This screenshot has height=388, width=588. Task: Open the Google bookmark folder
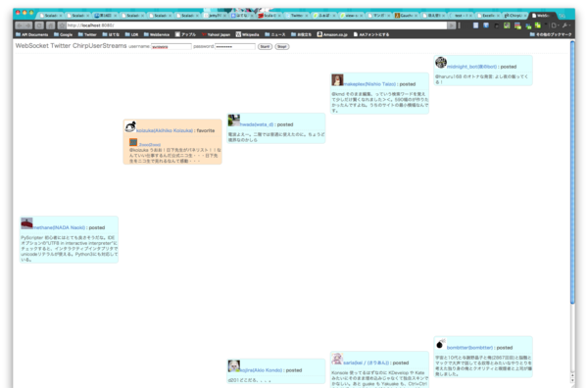(x=63, y=34)
